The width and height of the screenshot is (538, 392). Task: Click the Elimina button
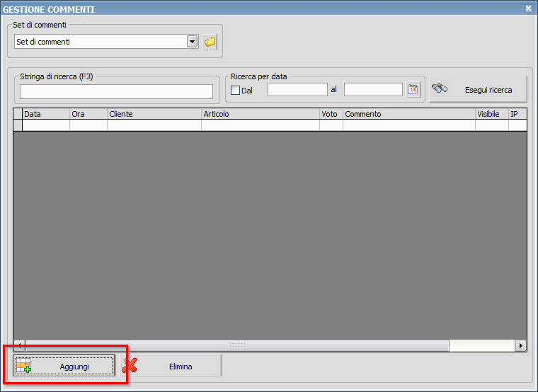click(171, 366)
